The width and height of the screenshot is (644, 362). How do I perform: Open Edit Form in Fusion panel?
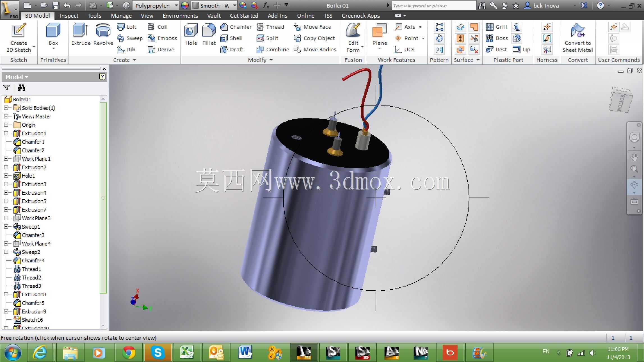click(353, 38)
